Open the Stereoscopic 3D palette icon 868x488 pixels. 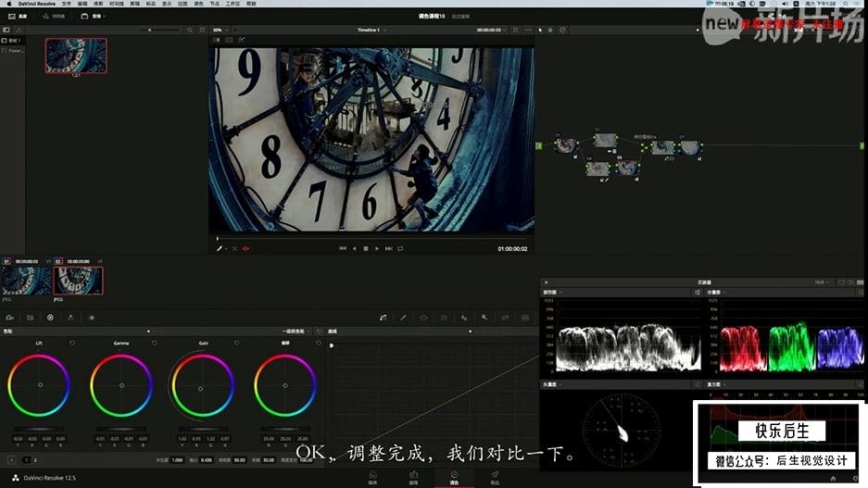pyautogui.click(x=525, y=318)
